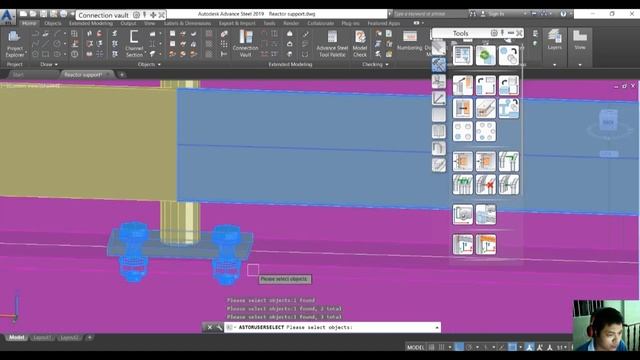Click the command line input
This screenshot has width=640, height=360.
[331, 327]
